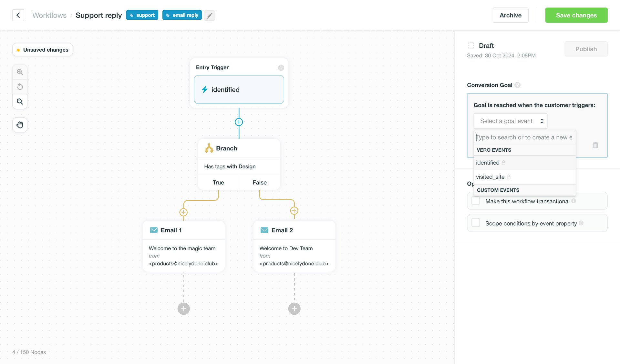Click the pencil icon to edit workflow tags
This screenshot has width=620, height=364.
209,15
